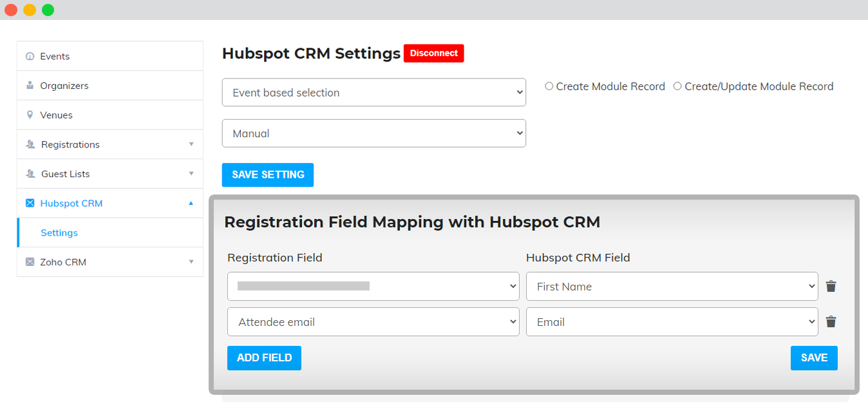The height and width of the screenshot is (409, 868).
Task: Click the red Disconnect button
Action: (434, 53)
